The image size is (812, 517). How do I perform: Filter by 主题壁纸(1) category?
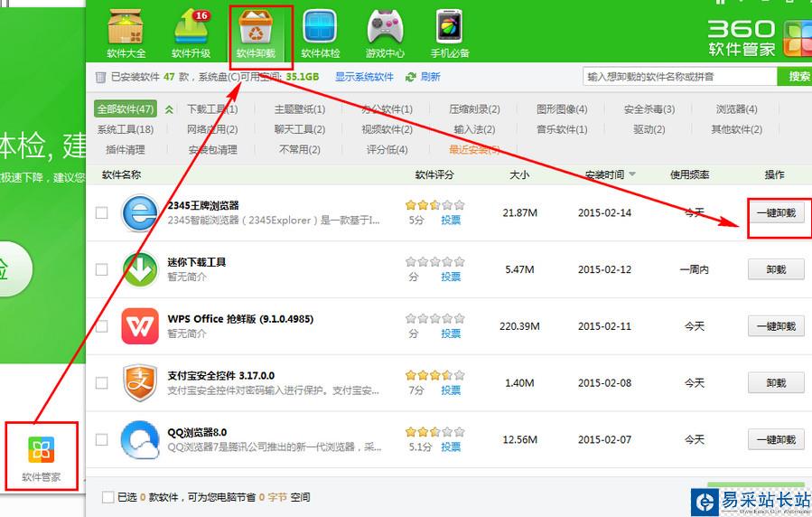click(x=300, y=108)
